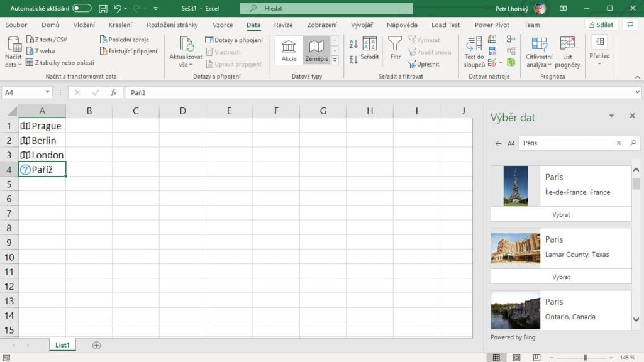Open the Filtr funnel tool
Image resolution: width=644 pixels, height=362 pixels.
coord(395,48)
